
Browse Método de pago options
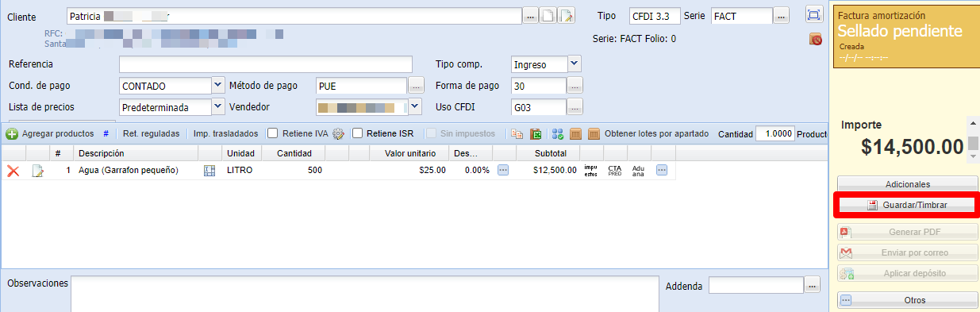417,86
